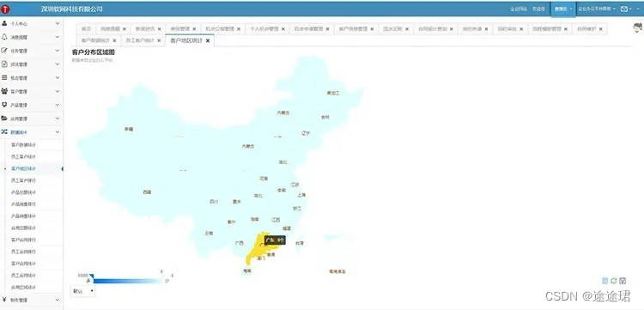Expand the 任务管理 sidebar chevron
644x310 pixels.
[x=58, y=51]
